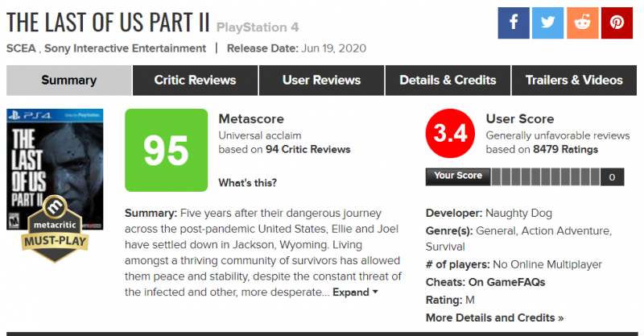
Task: Open the Details & Credits tab
Action: tap(448, 81)
